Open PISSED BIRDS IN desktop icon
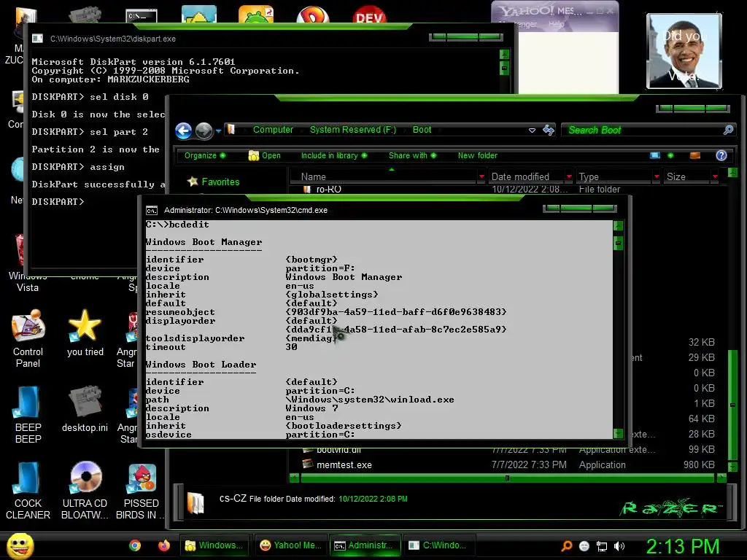The height and width of the screenshot is (560, 747). 141,491
